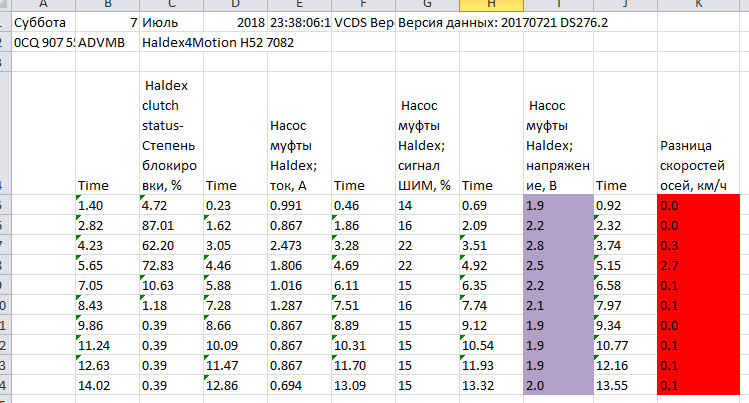Select the Time cell 3.05
The width and height of the screenshot is (749, 403).
coord(235,245)
